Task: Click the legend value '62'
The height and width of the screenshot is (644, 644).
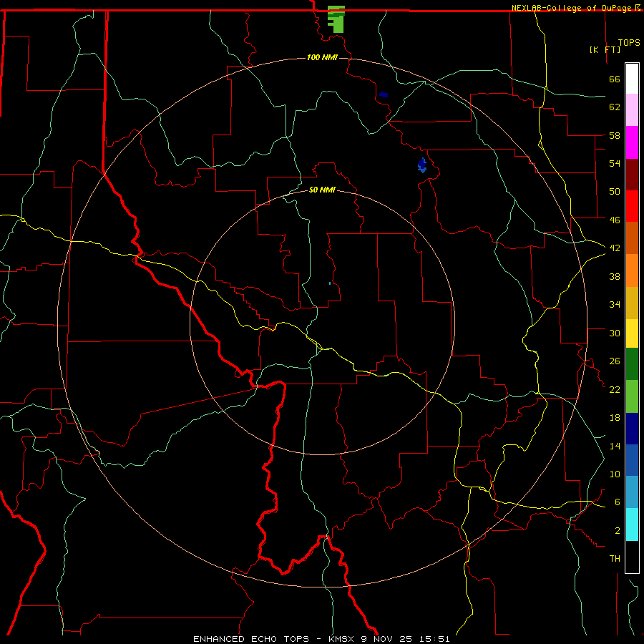Action: (615, 107)
